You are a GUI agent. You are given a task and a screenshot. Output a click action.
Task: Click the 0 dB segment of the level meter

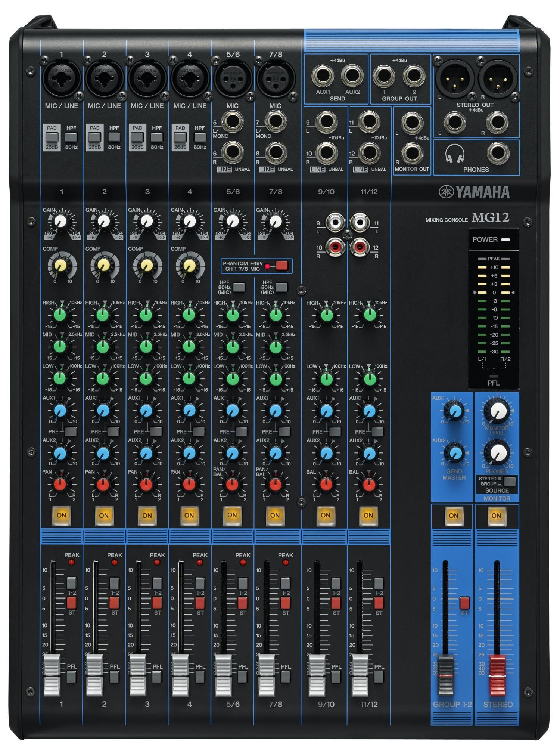click(x=494, y=293)
